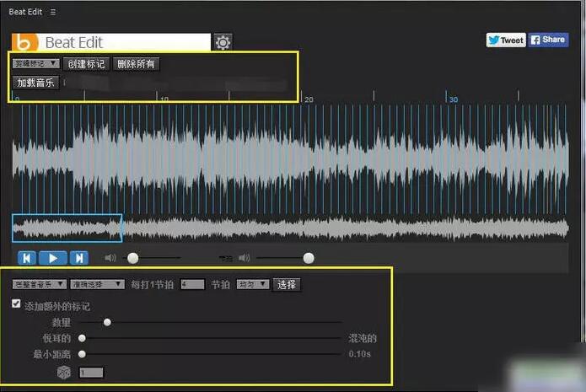This screenshot has width=586, height=392.
Task: Adjust the 悦耳的 to 混沌的 slider knob
Action: tap(82, 338)
